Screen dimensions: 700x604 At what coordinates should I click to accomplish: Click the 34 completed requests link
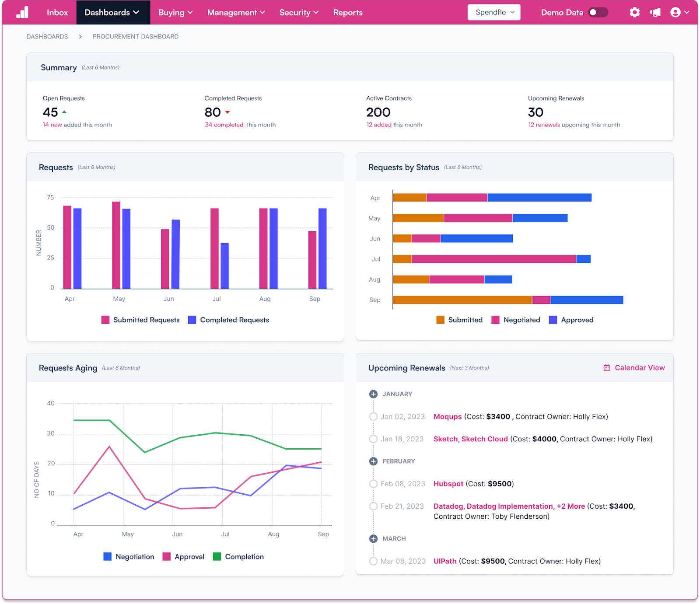[224, 125]
